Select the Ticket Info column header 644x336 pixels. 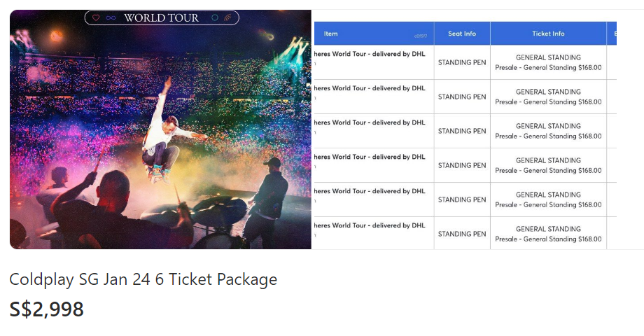(x=548, y=34)
